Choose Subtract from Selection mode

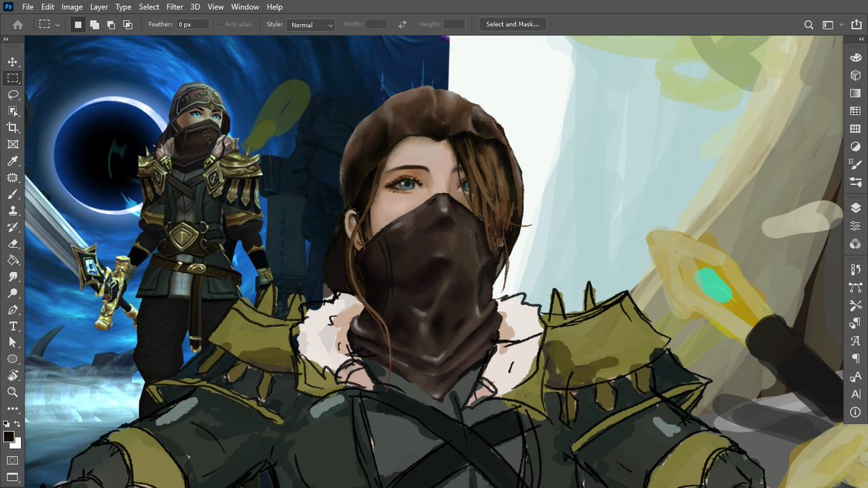coord(111,25)
